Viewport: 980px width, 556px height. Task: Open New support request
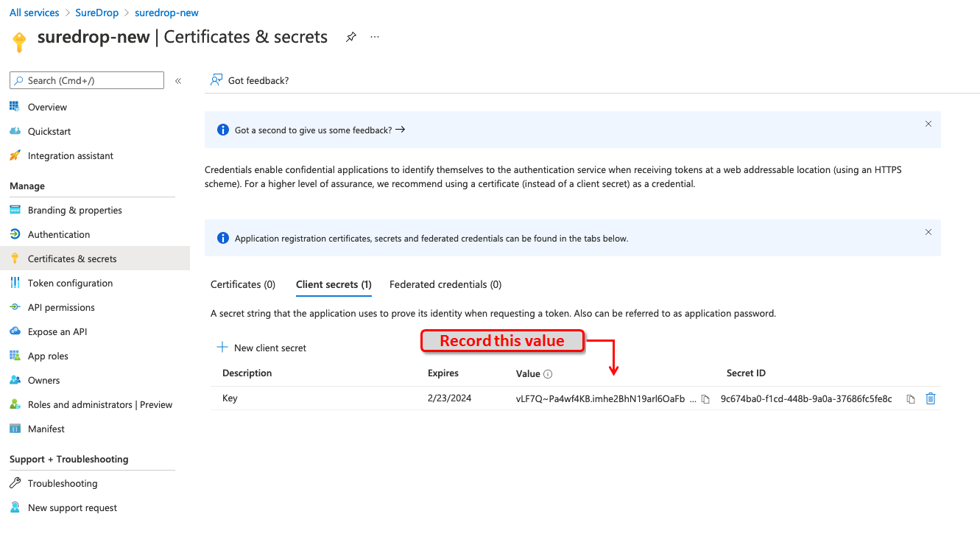(72, 507)
